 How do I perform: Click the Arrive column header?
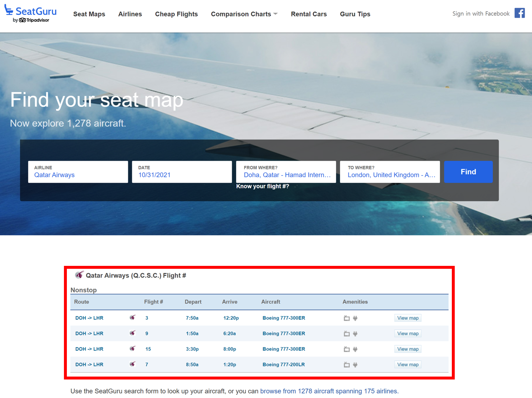point(230,302)
